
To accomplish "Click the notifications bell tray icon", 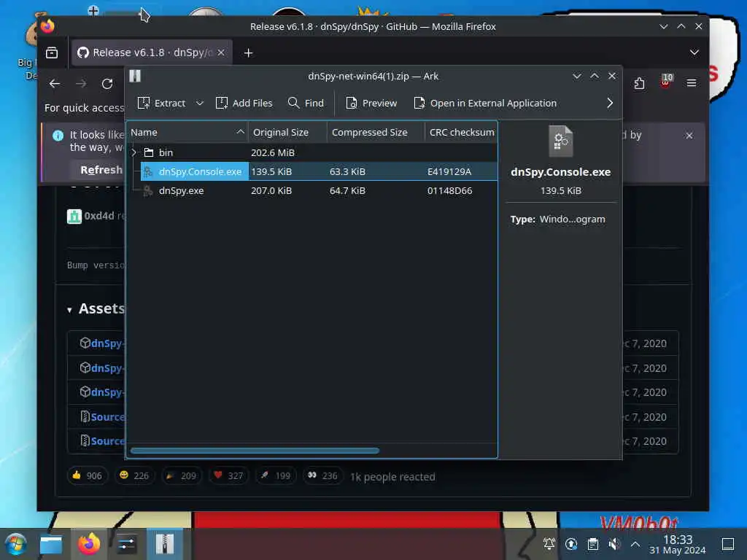I will pyautogui.click(x=549, y=544).
